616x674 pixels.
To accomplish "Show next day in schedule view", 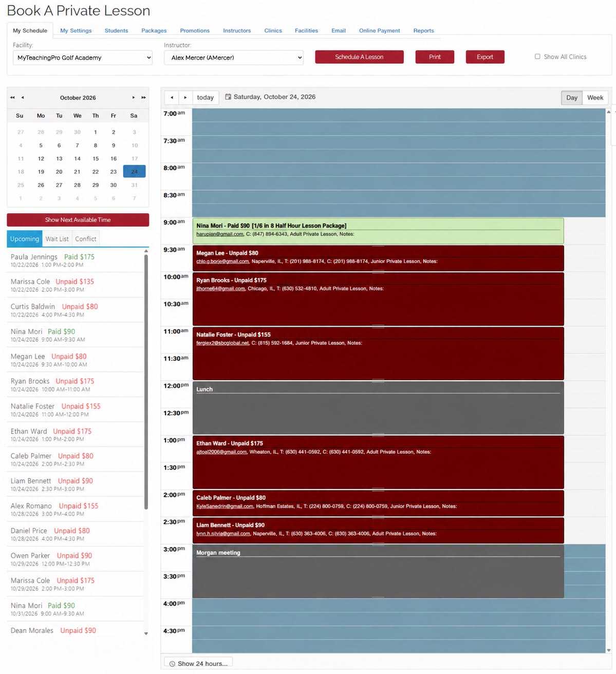I will (185, 98).
